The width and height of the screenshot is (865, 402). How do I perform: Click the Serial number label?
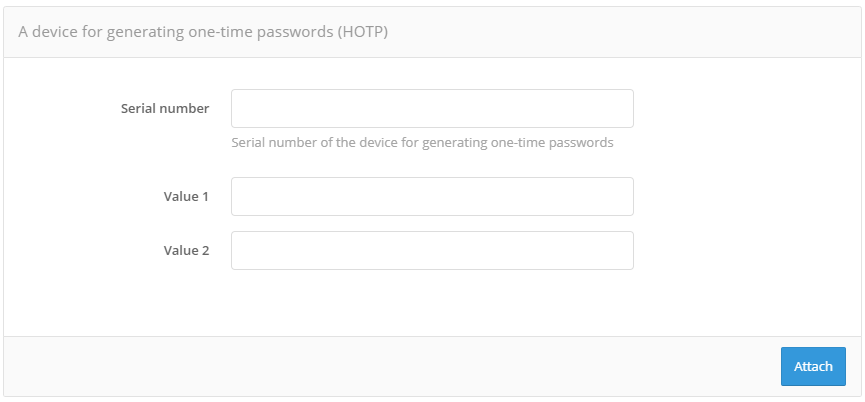tap(165, 109)
